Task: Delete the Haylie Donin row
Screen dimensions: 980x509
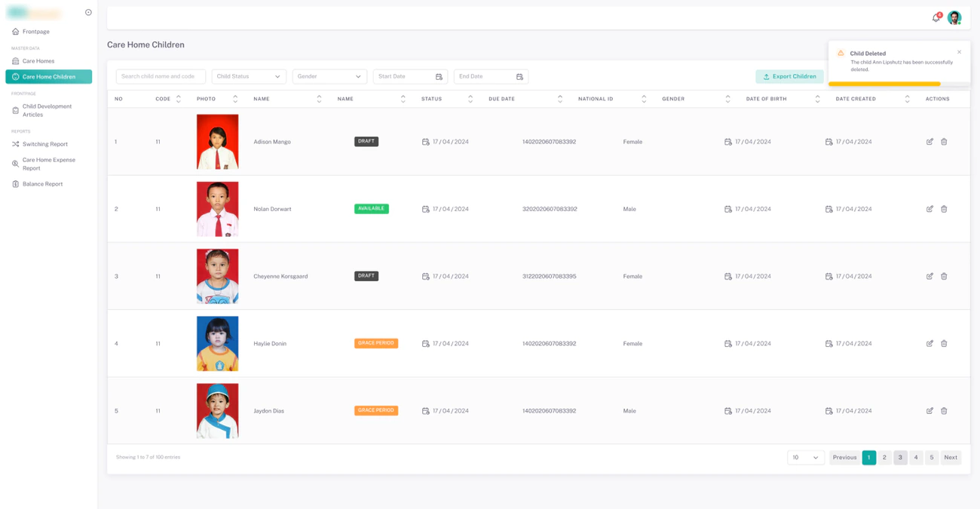Action: point(944,343)
